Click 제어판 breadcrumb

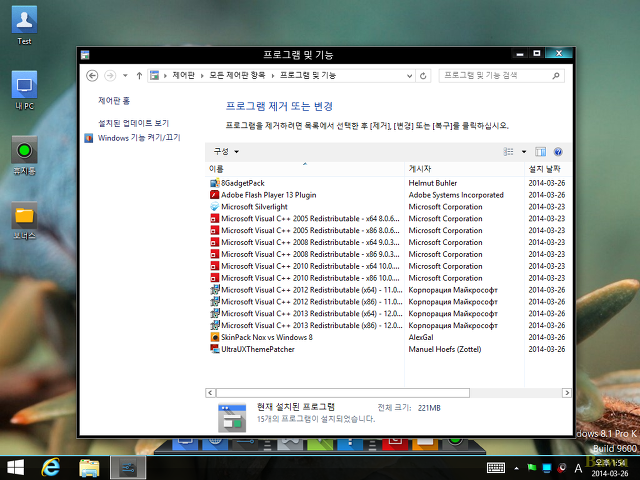tap(184, 76)
